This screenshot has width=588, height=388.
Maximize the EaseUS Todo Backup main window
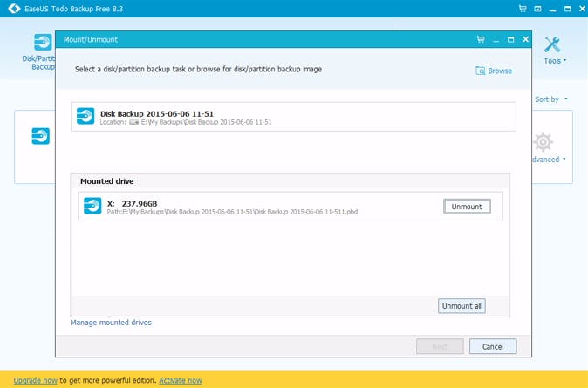(568, 9)
